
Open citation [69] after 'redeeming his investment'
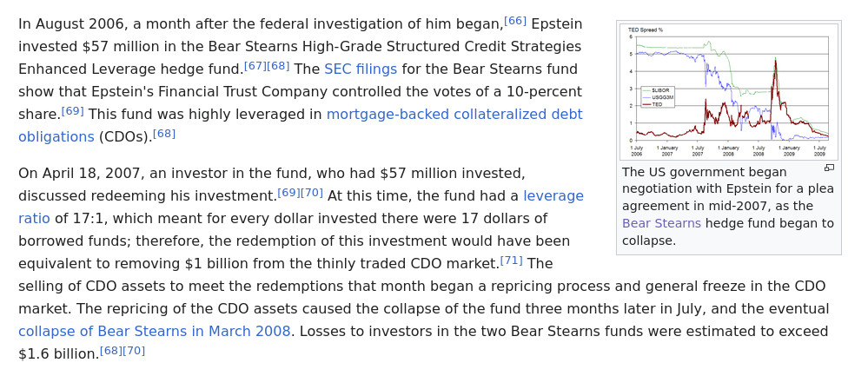pos(288,192)
